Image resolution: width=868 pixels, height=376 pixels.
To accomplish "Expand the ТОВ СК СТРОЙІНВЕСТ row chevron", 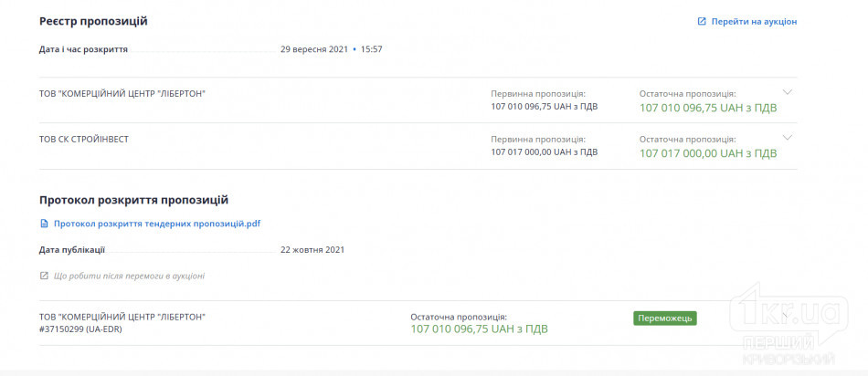I will tap(788, 137).
